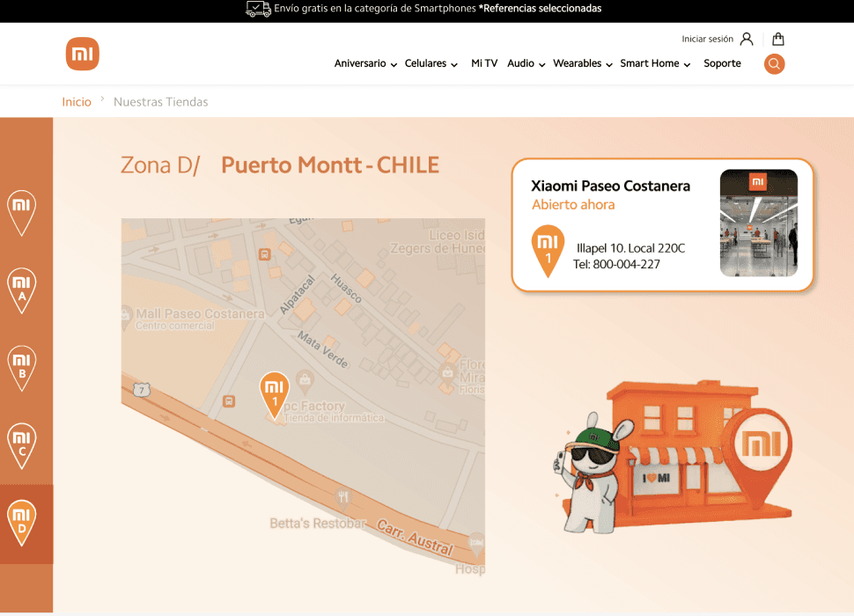
Task: Go to the Soporte page
Action: pos(722,63)
